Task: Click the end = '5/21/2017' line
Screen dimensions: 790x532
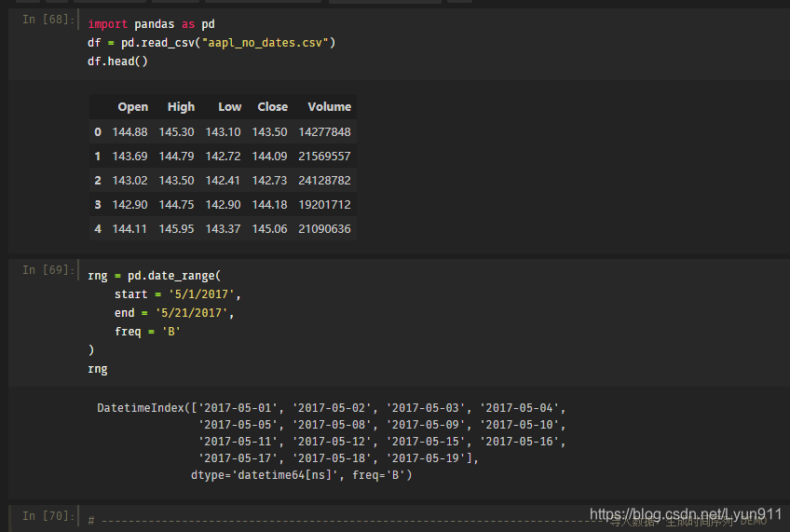Action: [x=174, y=313]
